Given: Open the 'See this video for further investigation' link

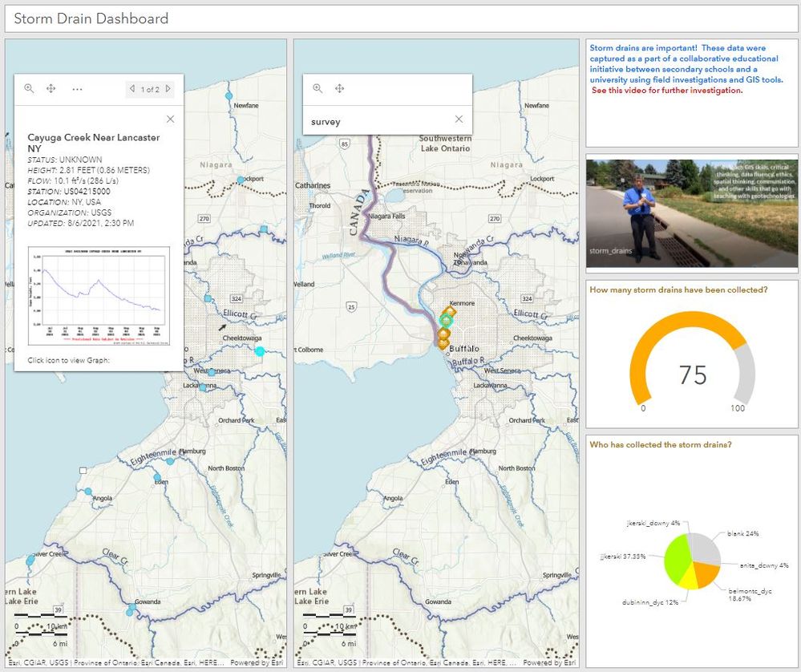Looking at the screenshot, I should click(x=667, y=91).
